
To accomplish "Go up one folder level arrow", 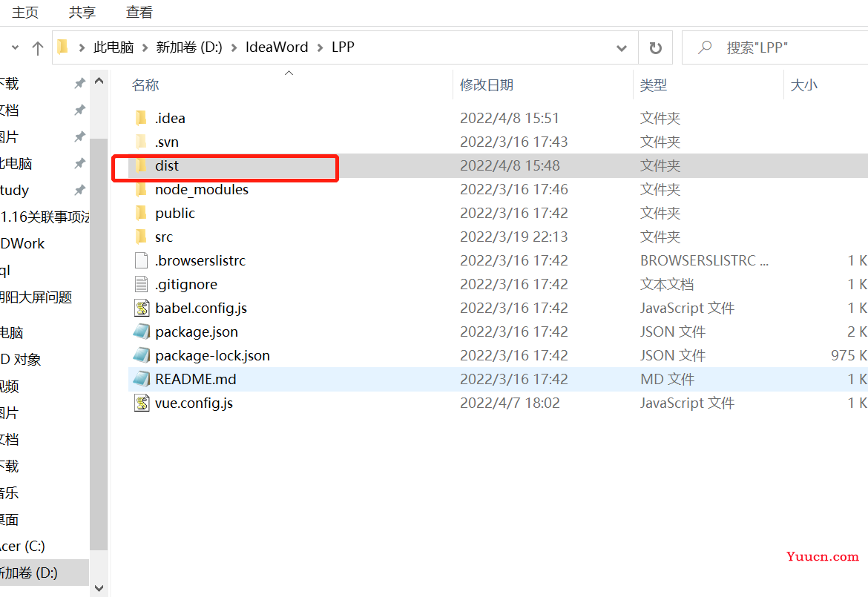I will point(38,48).
